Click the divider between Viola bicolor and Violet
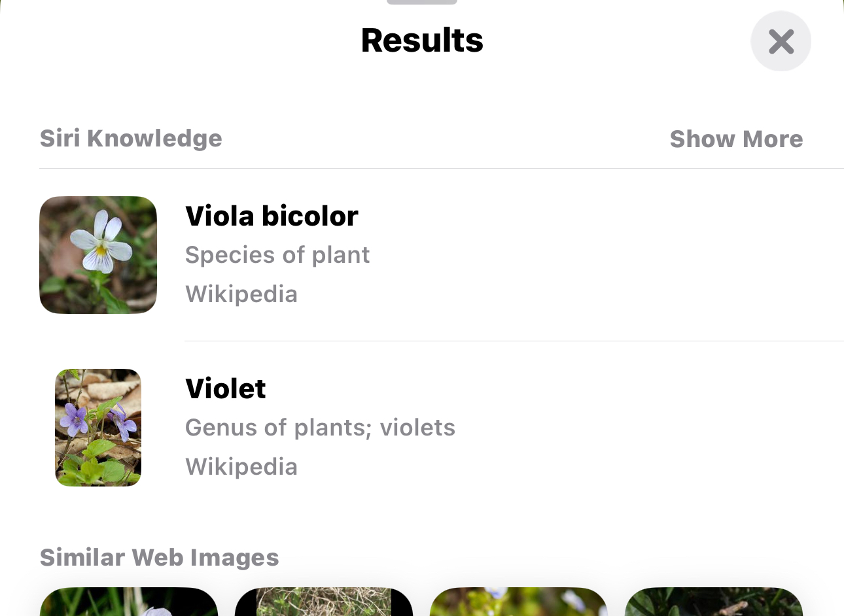The width and height of the screenshot is (844, 616). 514,341
